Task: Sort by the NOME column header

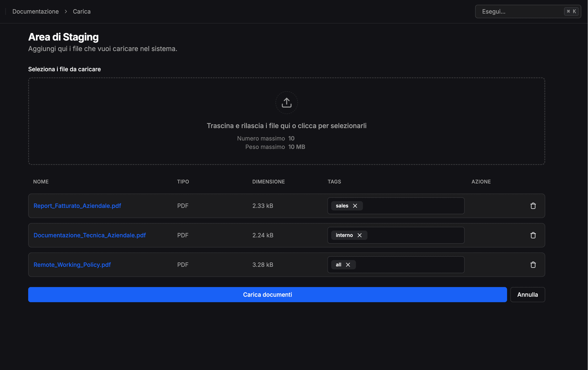Action: 41,182
